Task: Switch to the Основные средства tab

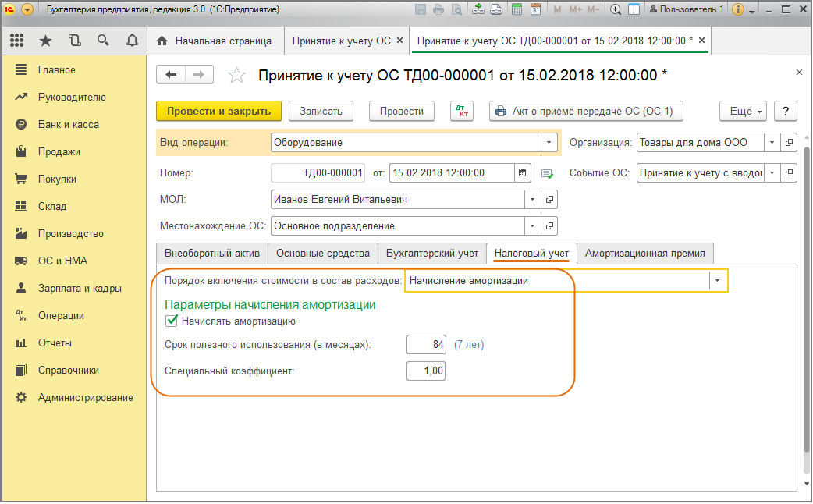Action: tap(322, 253)
